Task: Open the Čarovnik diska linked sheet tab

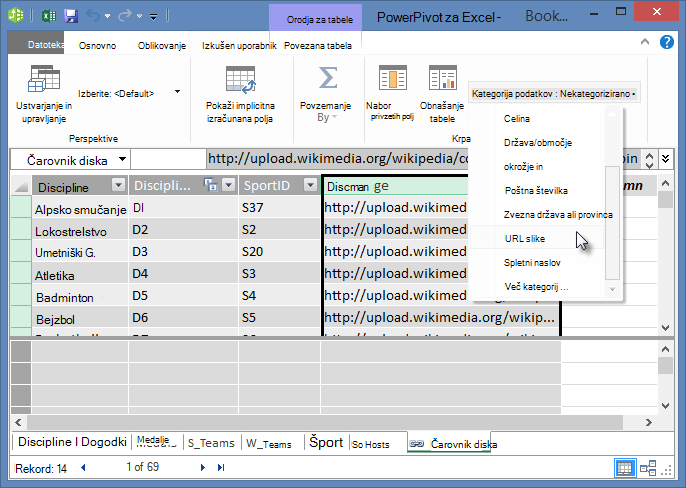Action: 451,444
